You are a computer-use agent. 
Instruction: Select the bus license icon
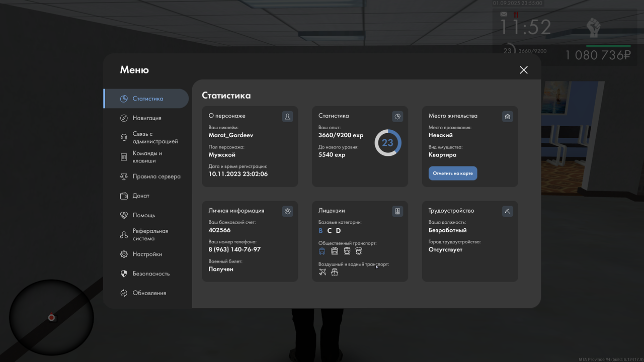(x=335, y=251)
